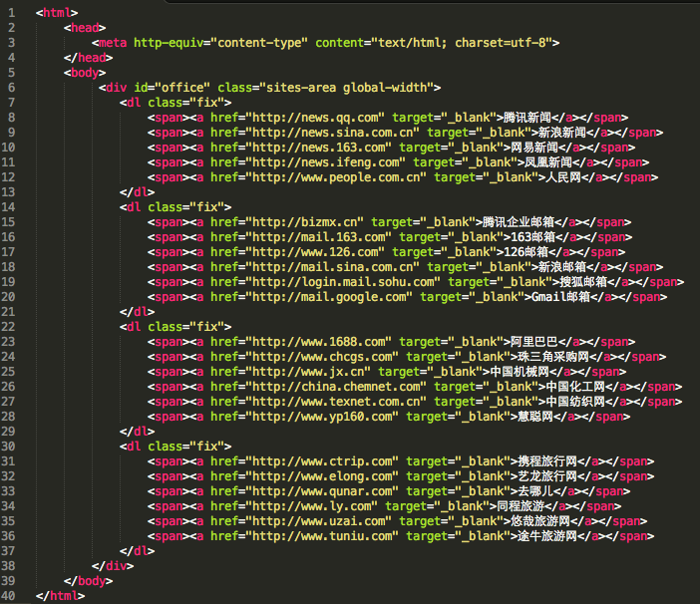Click the china.chemnet.com URL

click(336, 387)
